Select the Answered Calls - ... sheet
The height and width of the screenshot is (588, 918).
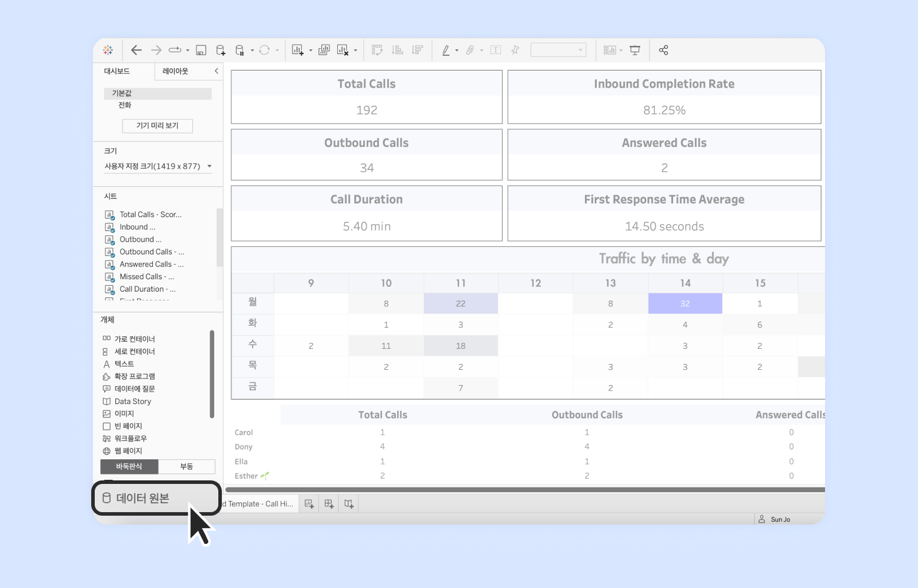[145, 265]
